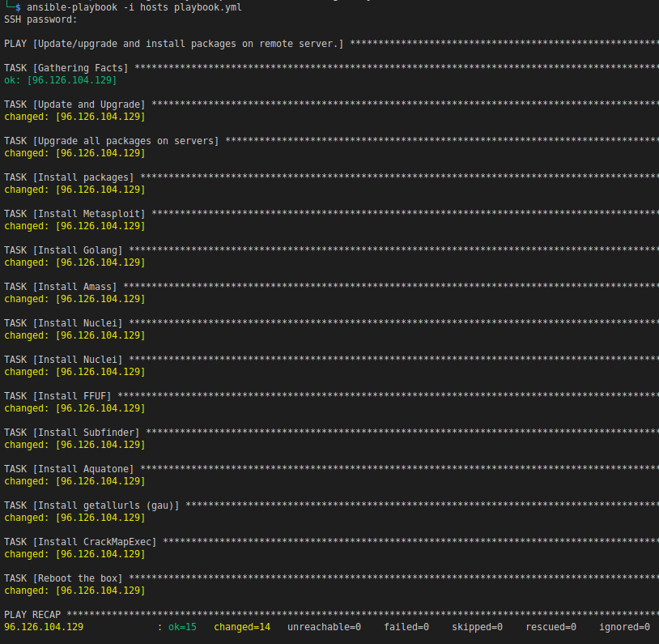The height and width of the screenshot is (644, 659).
Task: Click 'TASK [Update and Upgrade]' line
Action: (74, 104)
